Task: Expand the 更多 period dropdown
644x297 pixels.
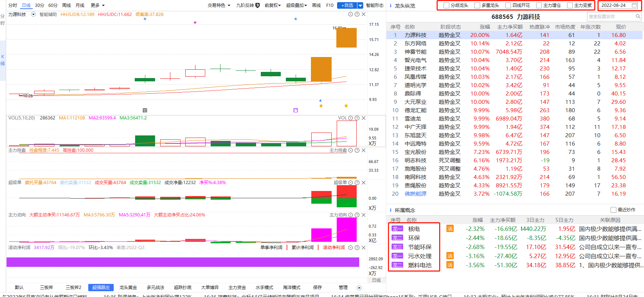Action: [98, 5]
